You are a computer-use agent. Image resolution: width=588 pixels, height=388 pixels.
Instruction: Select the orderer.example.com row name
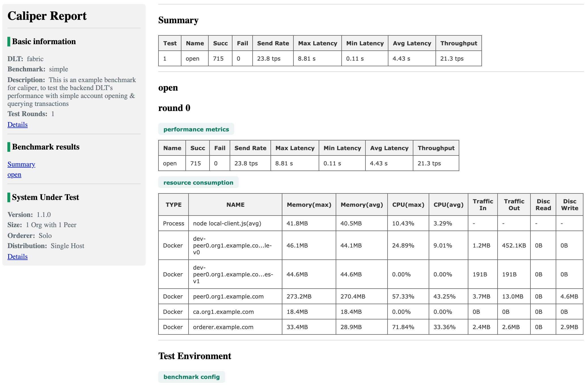coord(223,327)
